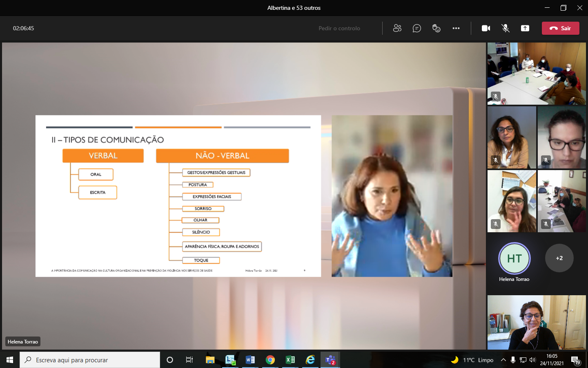This screenshot has width=588, height=368.
Task: Unmute the microphone
Action: coord(506,28)
